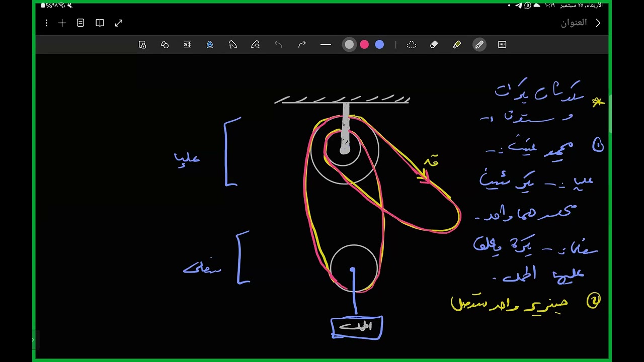Switch to reading mode book icon
The image size is (644, 362).
click(x=100, y=23)
